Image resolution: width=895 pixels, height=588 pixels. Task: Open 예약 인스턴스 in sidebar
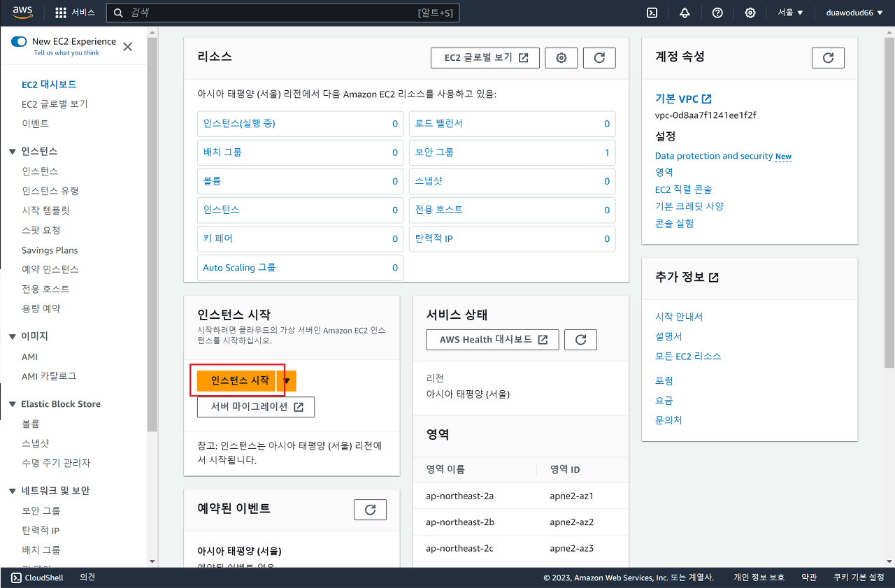pos(50,269)
